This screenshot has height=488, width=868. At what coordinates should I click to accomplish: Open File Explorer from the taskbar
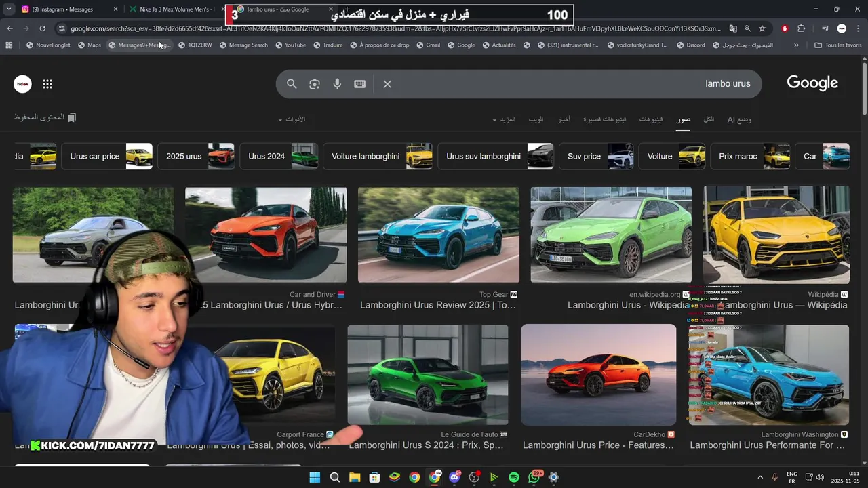click(355, 477)
